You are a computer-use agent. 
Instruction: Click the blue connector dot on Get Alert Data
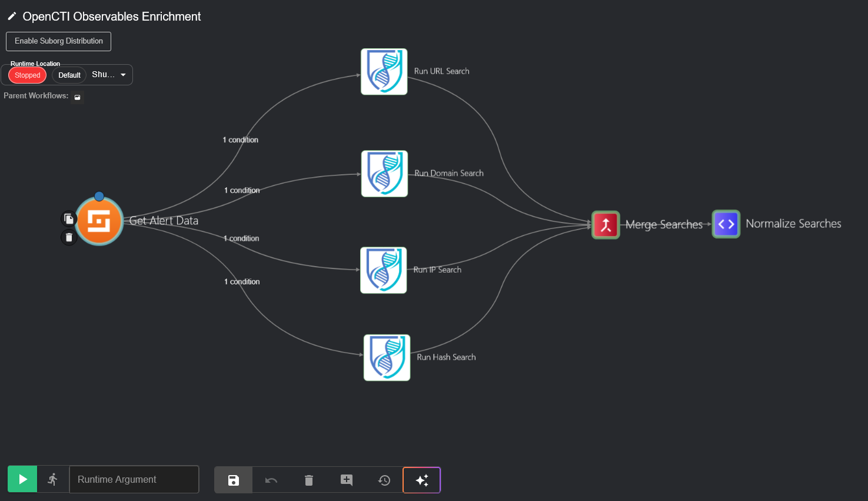[99, 196]
